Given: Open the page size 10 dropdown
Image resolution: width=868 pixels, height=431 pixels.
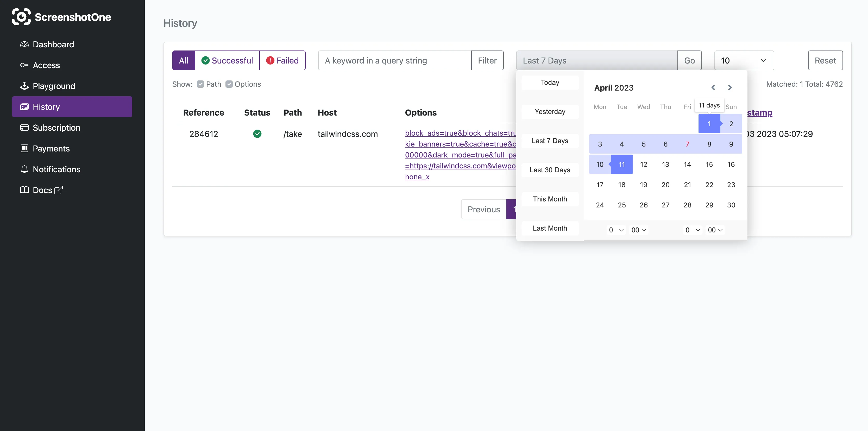Looking at the screenshot, I should tap(744, 60).
